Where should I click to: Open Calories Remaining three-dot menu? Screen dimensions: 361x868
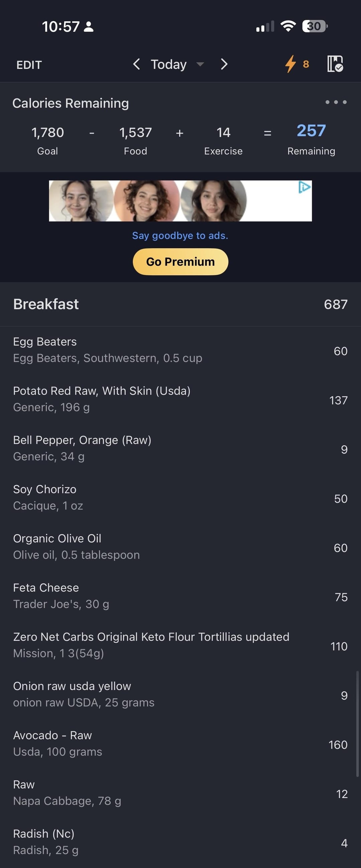(x=336, y=102)
